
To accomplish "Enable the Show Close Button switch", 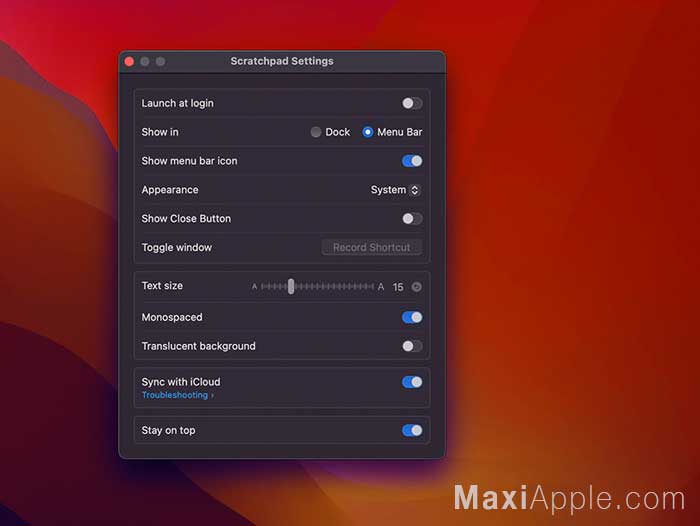I will [x=412, y=219].
